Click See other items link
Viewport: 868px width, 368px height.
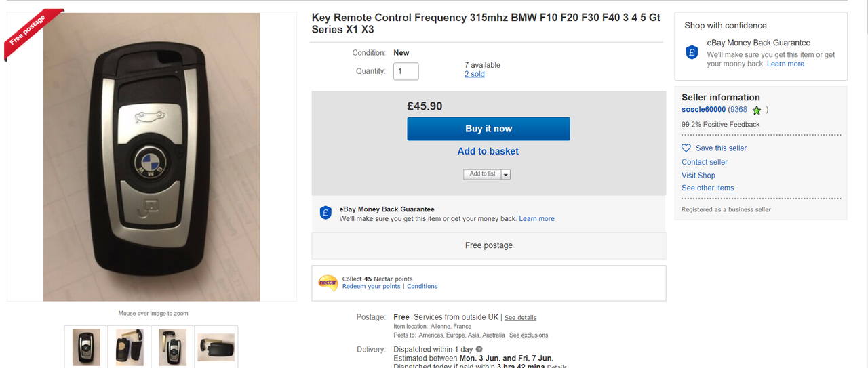click(x=708, y=188)
